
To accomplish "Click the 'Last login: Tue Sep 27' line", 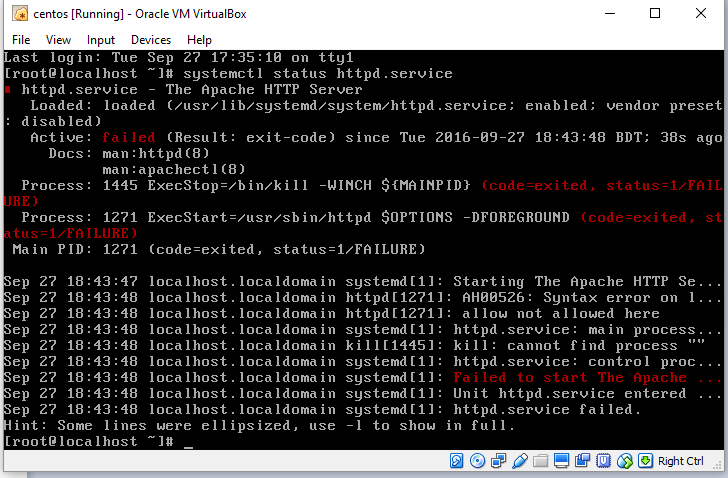I will [x=178, y=58].
